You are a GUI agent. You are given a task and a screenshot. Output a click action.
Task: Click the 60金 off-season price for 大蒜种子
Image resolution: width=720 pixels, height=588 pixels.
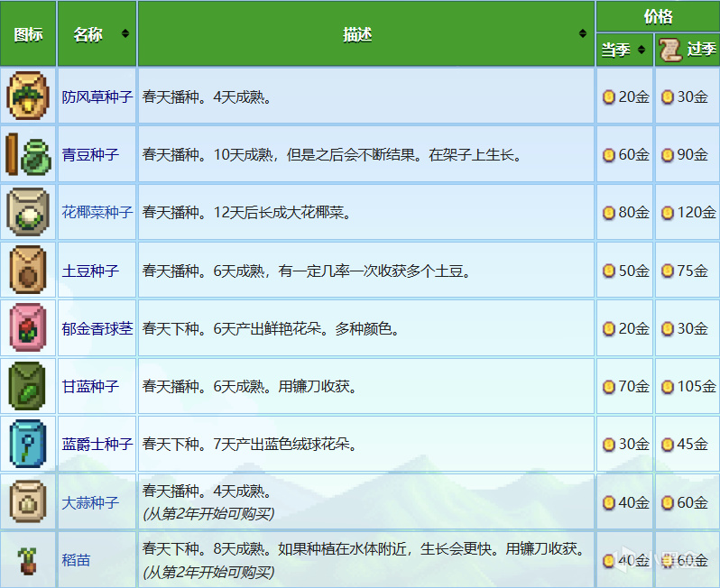point(692,502)
